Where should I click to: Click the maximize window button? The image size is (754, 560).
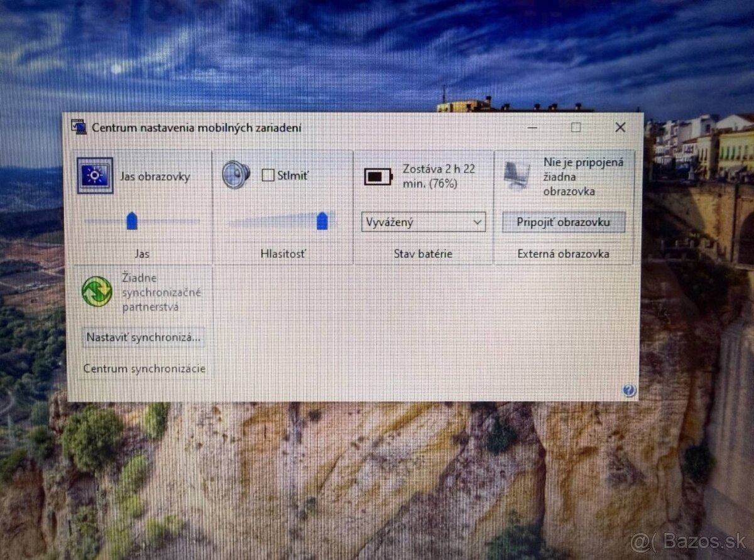tap(576, 127)
